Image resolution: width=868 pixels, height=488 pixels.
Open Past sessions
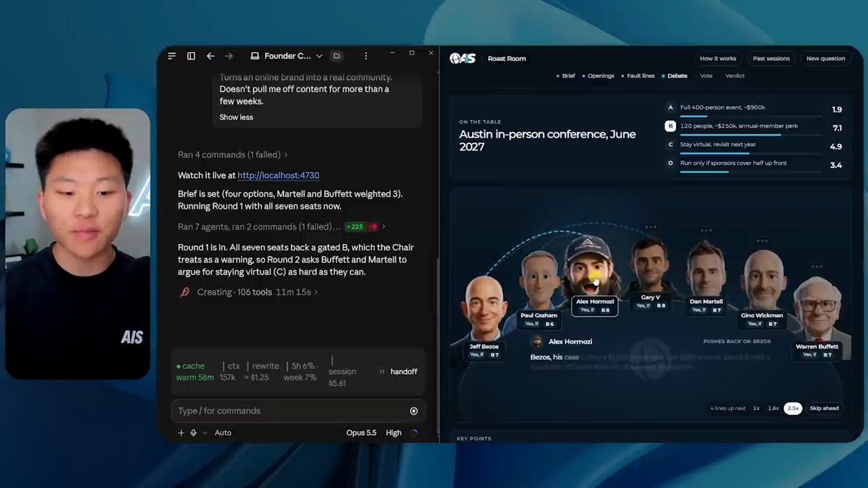pos(771,58)
